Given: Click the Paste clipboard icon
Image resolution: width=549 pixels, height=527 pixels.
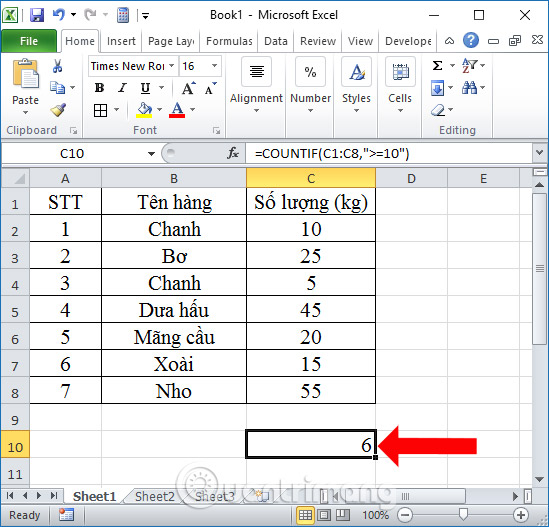Looking at the screenshot, I should point(26,74).
